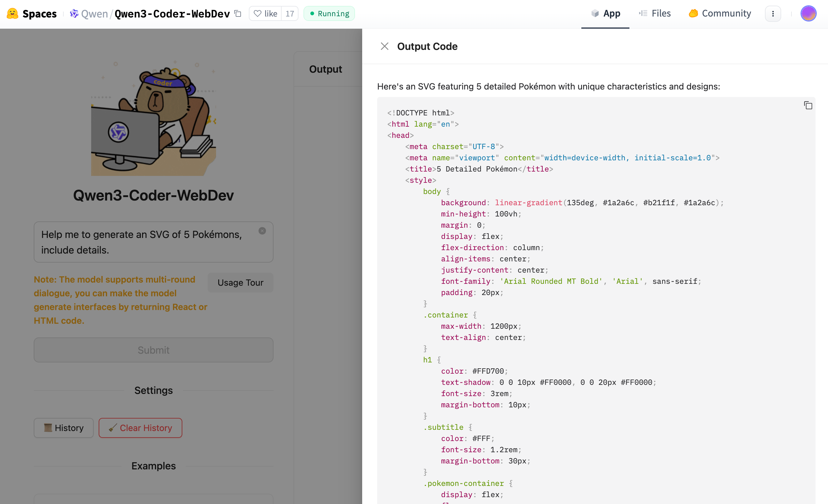
Task: Click the Hugging Face Spaces logo
Action: pyautogui.click(x=12, y=13)
